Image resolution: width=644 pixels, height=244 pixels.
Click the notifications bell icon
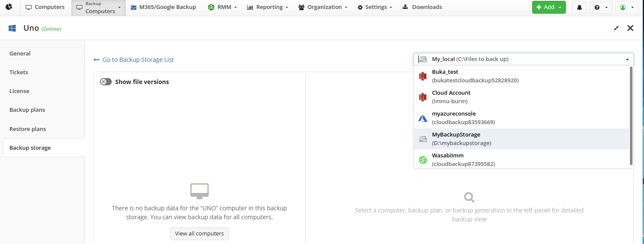pos(579,7)
